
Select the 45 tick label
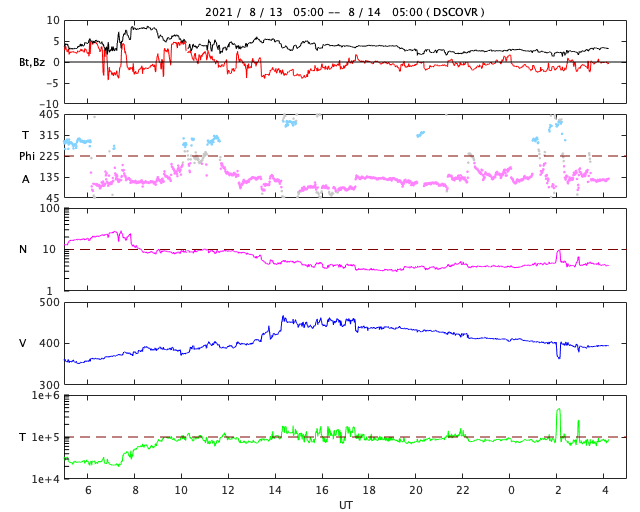click(x=52, y=198)
